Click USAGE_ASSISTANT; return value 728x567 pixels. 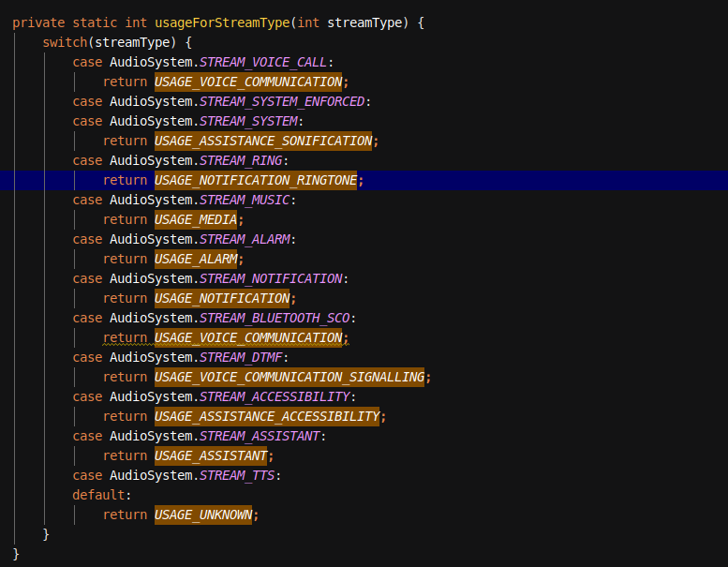click(211, 456)
